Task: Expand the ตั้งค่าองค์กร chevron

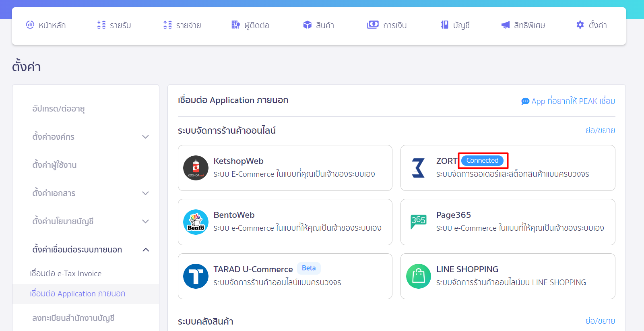Action: (146, 137)
